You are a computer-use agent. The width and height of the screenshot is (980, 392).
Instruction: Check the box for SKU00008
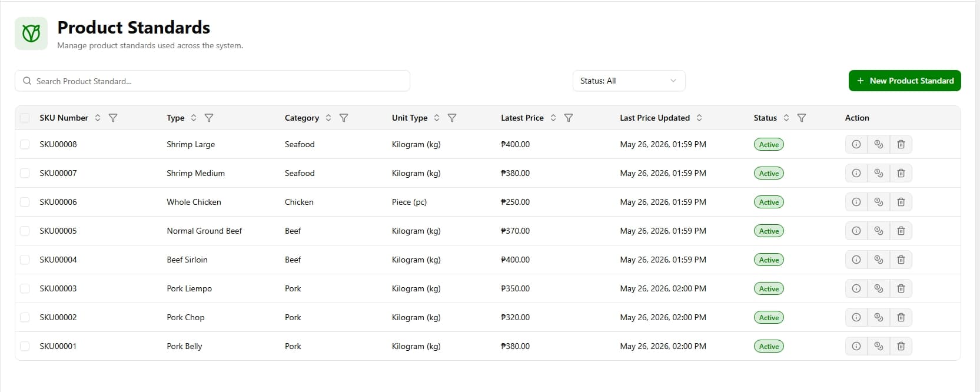click(25, 144)
